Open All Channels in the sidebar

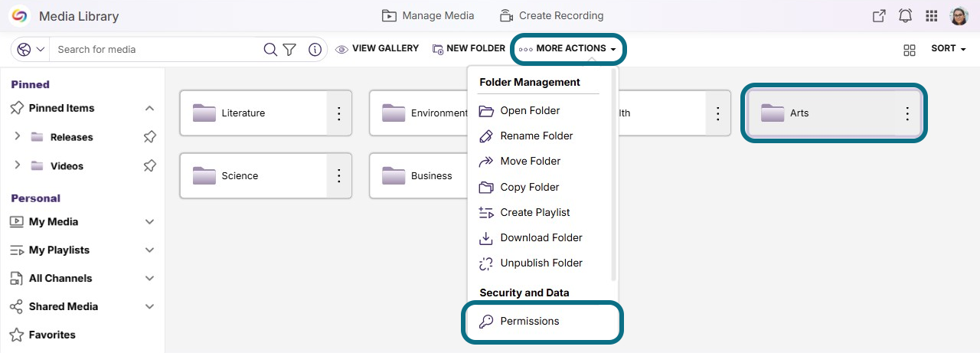click(60, 278)
